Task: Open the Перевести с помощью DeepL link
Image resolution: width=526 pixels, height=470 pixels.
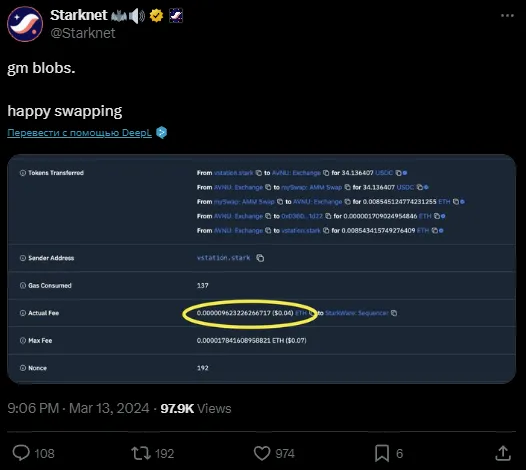Action: pyautogui.click(x=80, y=133)
